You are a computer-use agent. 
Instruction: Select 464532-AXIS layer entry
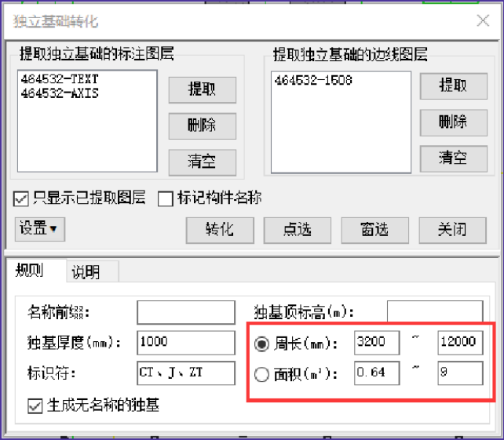tap(59, 93)
